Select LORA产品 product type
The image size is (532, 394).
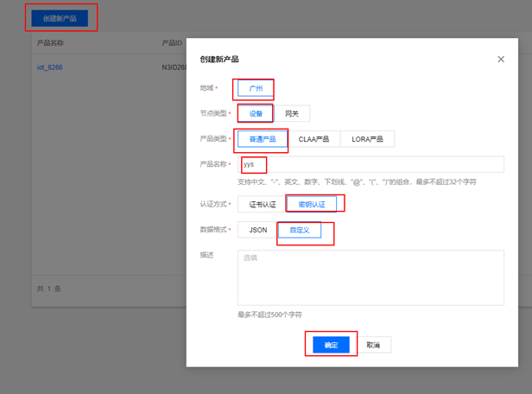(x=367, y=139)
